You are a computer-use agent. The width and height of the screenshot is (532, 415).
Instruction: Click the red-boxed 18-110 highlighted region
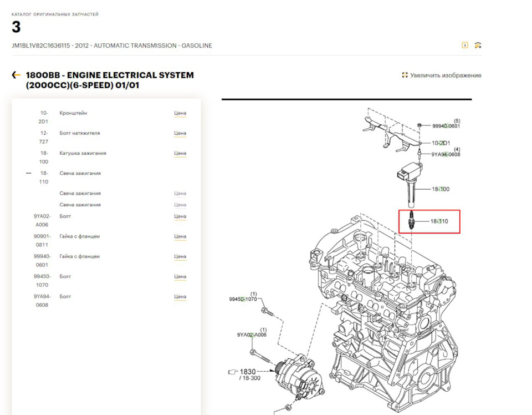tap(429, 220)
